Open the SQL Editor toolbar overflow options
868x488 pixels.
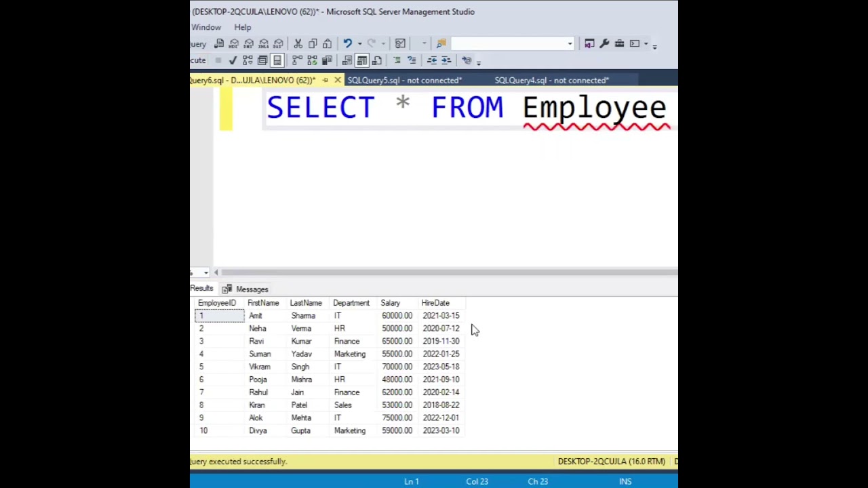point(479,62)
